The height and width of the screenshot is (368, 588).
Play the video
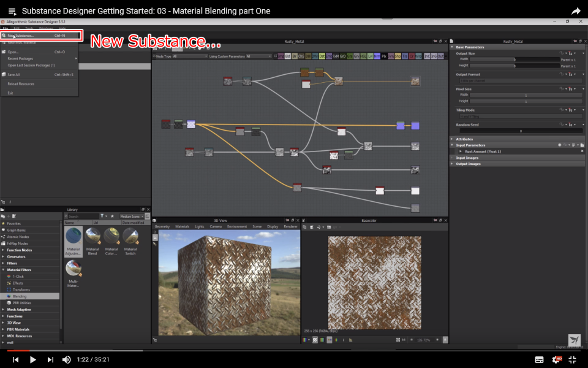tap(33, 359)
